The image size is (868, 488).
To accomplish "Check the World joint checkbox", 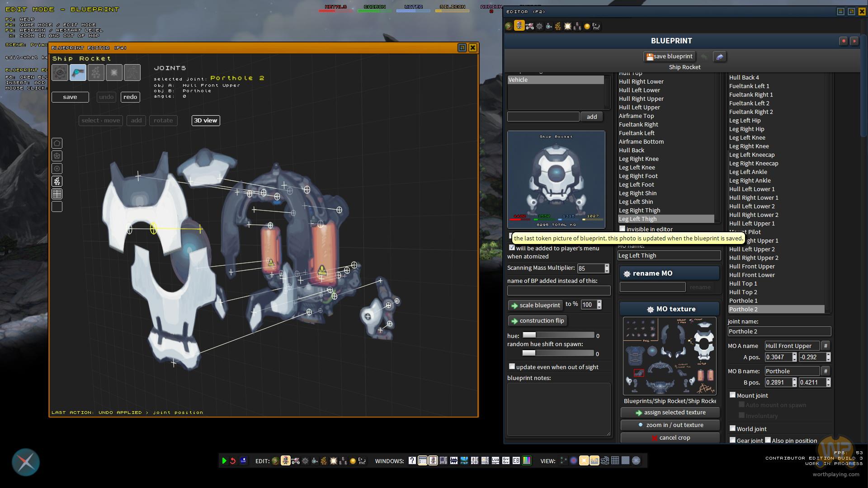I will click(732, 428).
